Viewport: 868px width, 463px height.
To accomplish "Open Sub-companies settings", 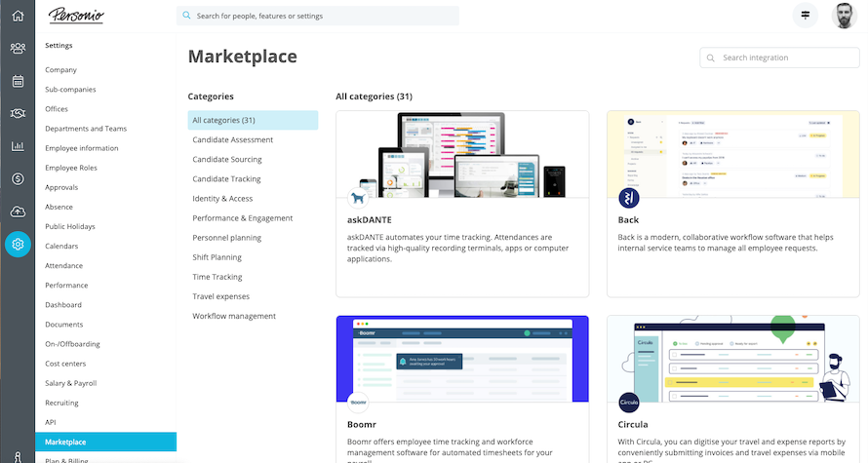I will pyautogui.click(x=70, y=89).
